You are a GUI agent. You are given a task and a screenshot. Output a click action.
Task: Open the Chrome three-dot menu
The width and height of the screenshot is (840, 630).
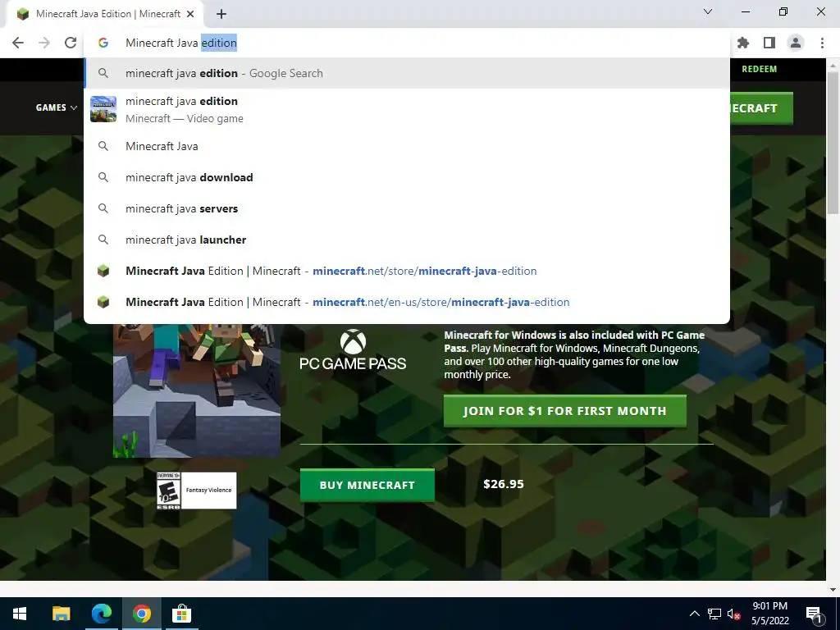(x=822, y=43)
